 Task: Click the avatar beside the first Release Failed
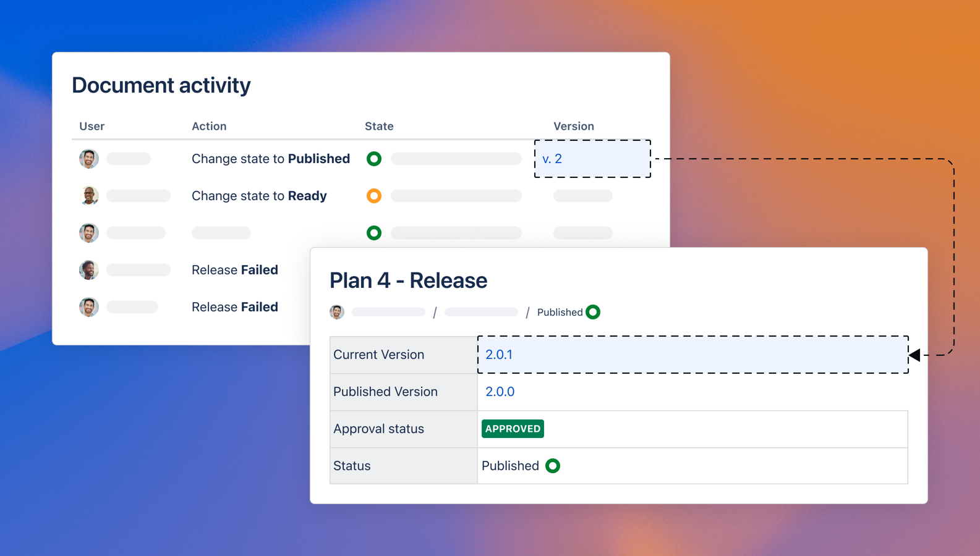point(89,270)
